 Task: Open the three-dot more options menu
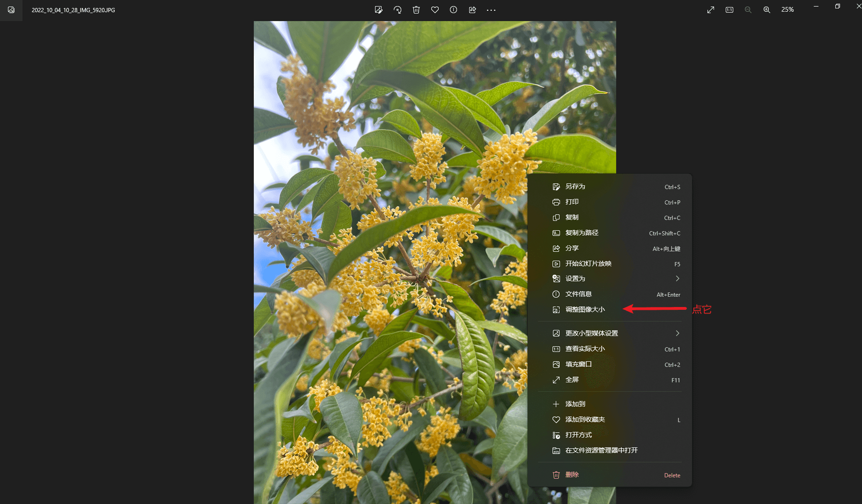[491, 10]
